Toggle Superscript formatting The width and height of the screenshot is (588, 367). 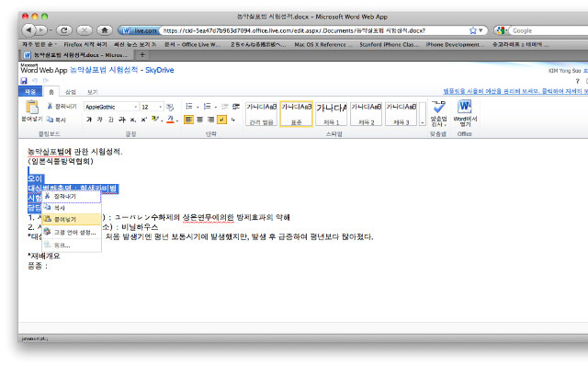click(143, 120)
